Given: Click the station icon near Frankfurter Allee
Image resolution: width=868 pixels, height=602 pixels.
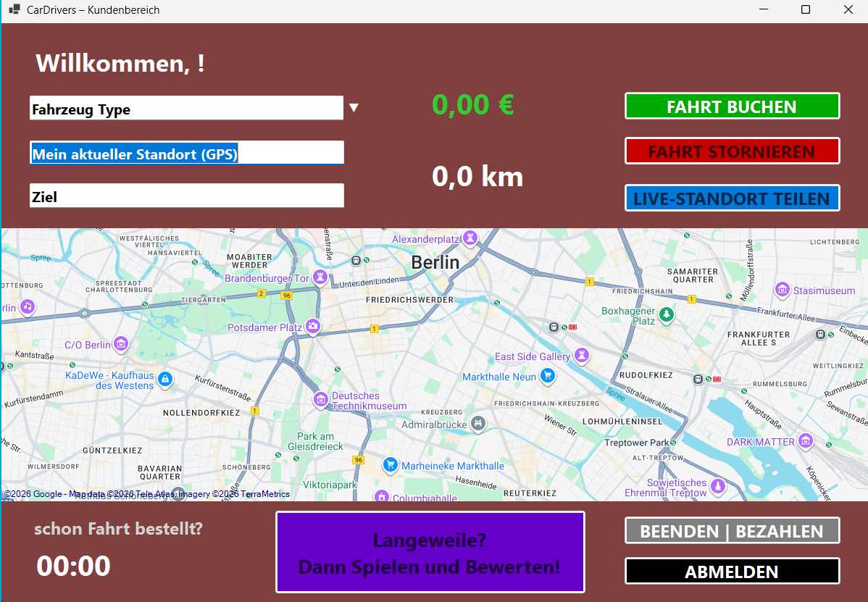Looking at the screenshot, I should point(820,334).
